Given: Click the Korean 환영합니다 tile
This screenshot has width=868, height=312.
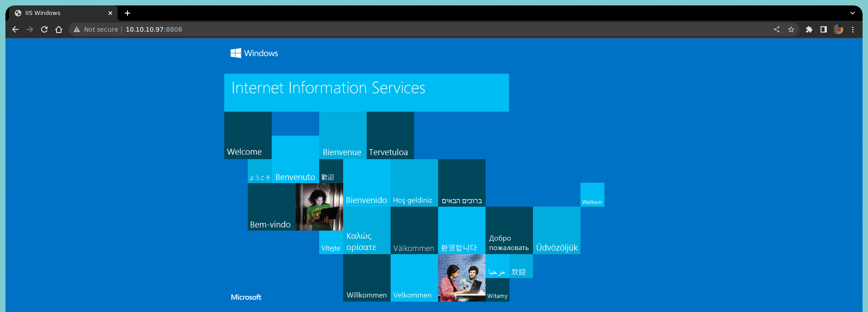Looking at the screenshot, I should click(x=462, y=230).
